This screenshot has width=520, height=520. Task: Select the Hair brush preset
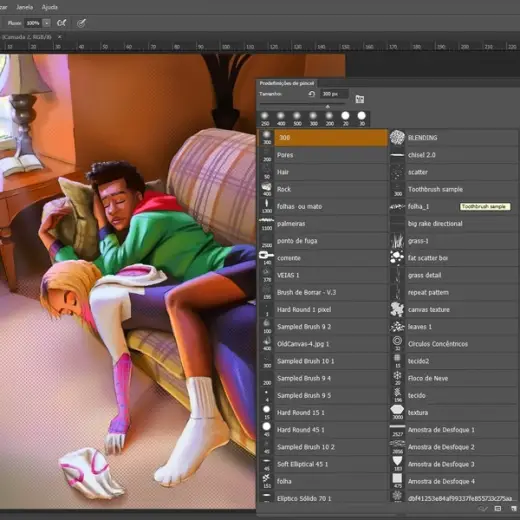323,172
